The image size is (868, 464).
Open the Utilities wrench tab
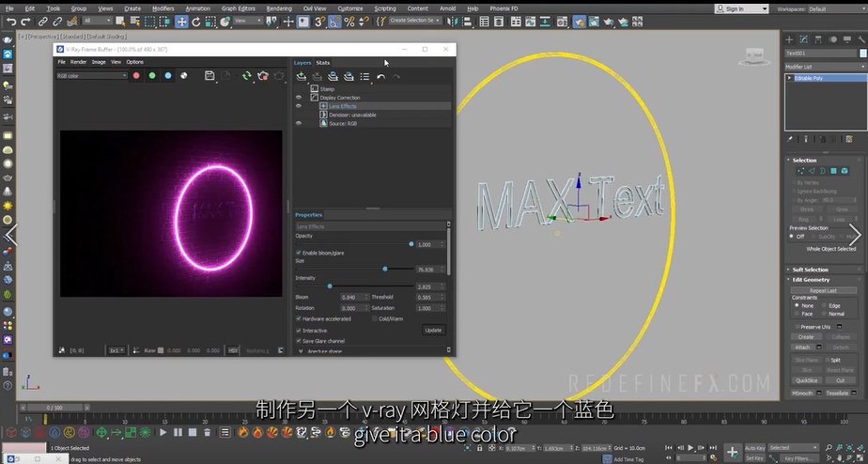tap(861, 39)
